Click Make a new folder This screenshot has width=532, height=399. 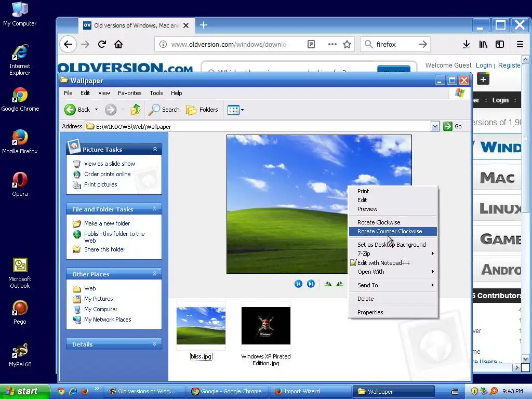pyautogui.click(x=107, y=223)
